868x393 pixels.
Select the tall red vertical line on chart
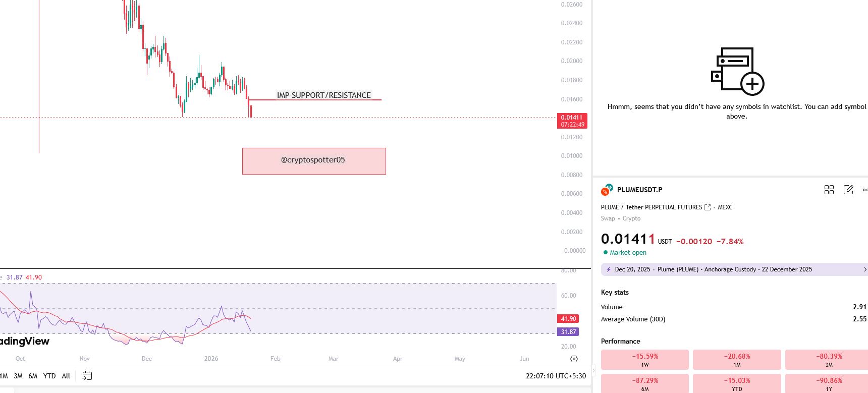pos(39,76)
